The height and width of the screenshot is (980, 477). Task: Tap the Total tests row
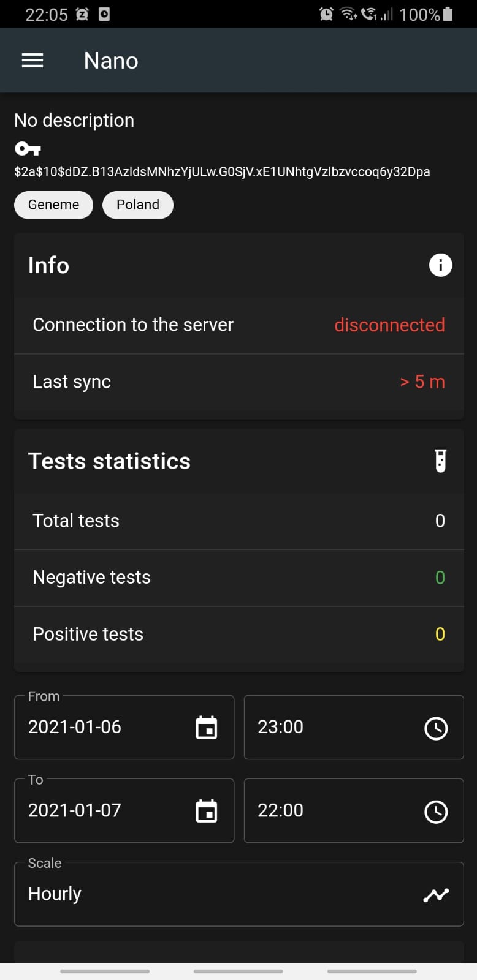238,521
